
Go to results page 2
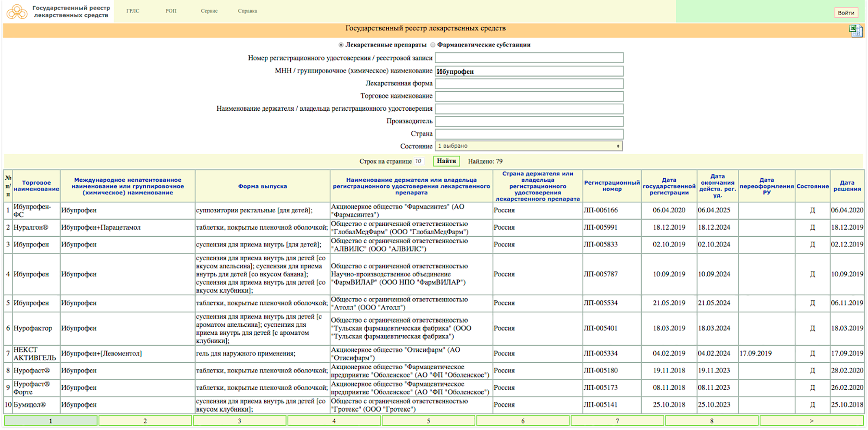(x=145, y=420)
